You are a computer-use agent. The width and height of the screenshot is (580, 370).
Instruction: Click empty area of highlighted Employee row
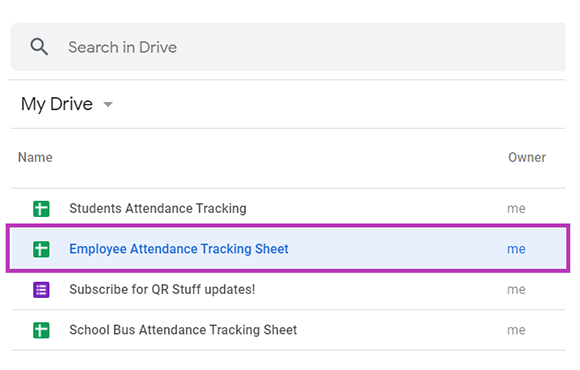398,249
